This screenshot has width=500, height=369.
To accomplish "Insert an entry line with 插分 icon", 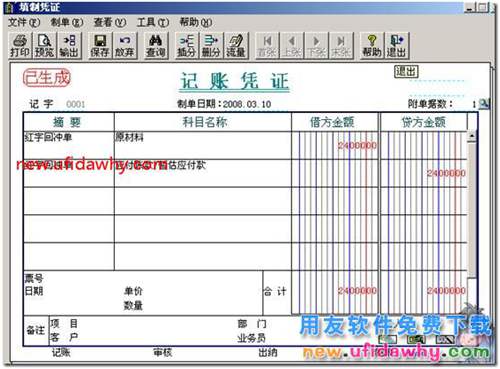I will (186, 46).
